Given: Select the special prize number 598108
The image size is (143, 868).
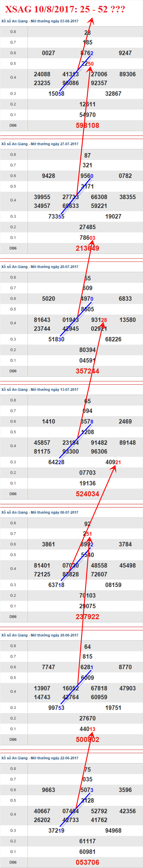Looking at the screenshot, I should 87,125.
